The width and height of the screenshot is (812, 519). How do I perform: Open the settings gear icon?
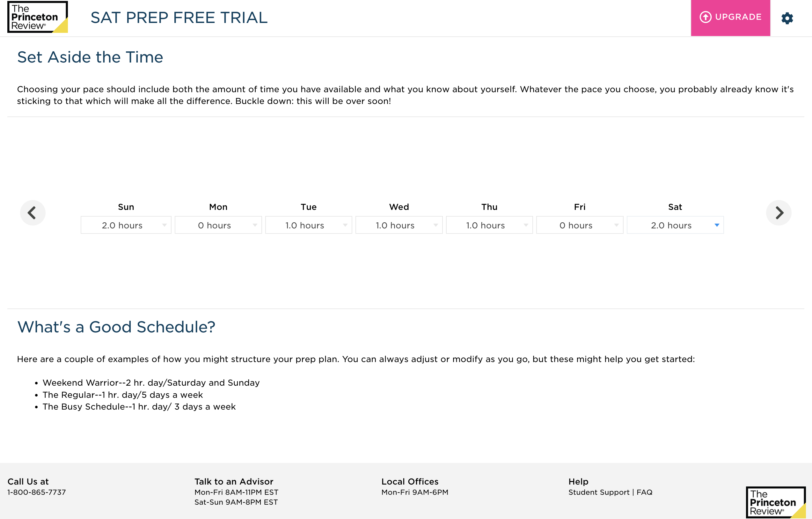(x=787, y=18)
